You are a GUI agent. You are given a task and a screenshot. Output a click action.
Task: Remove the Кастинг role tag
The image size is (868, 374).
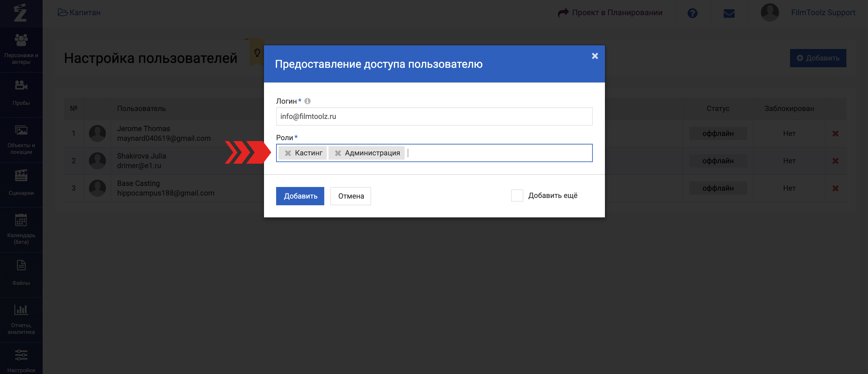[x=288, y=153]
